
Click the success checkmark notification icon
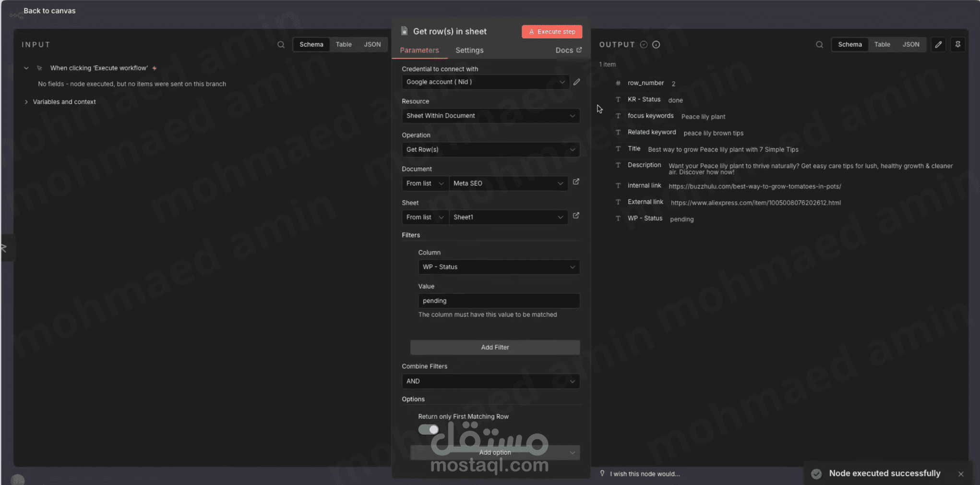tap(816, 474)
